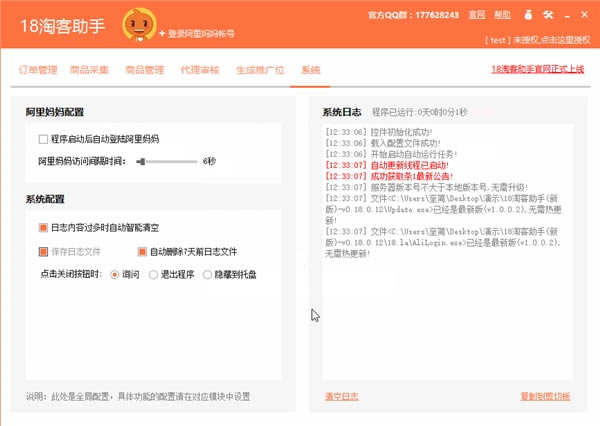This screenshot has width=600, height=426.
Task: Click the 阿里妈妈访问间隔时间 slider handle
Action: [142, 160]
